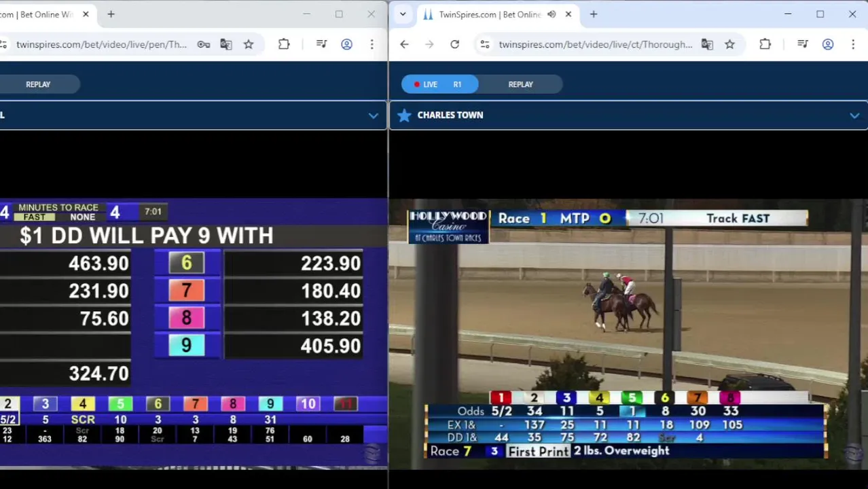Select the LIVE R1 toggle

[439, 84]
